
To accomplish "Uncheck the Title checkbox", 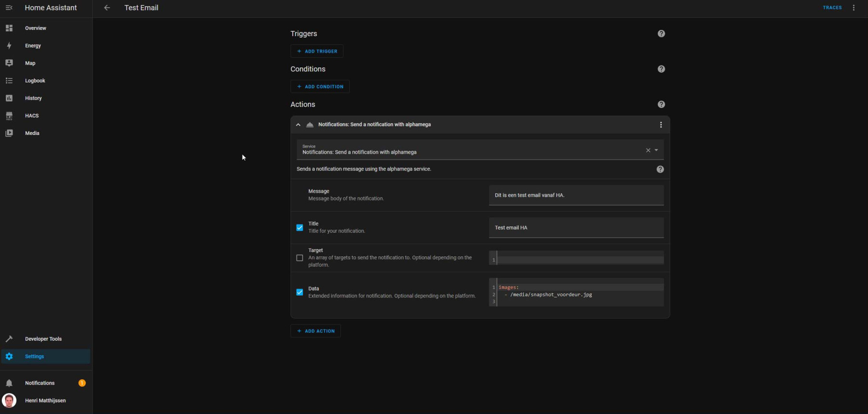I will pyautogui.click(x=299, y=227).
